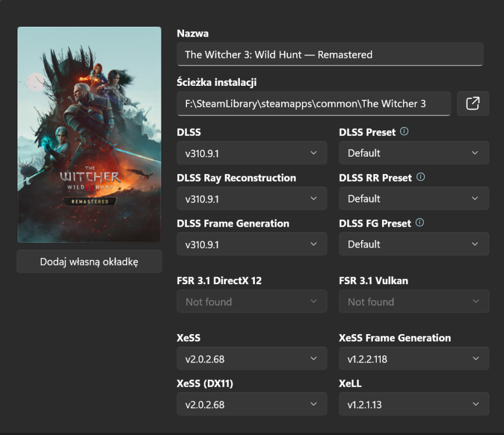Click the XeSS Frame Generation label
Image resolution: width=504 pixels, height=435 pixels.
(x=395, y=338)
